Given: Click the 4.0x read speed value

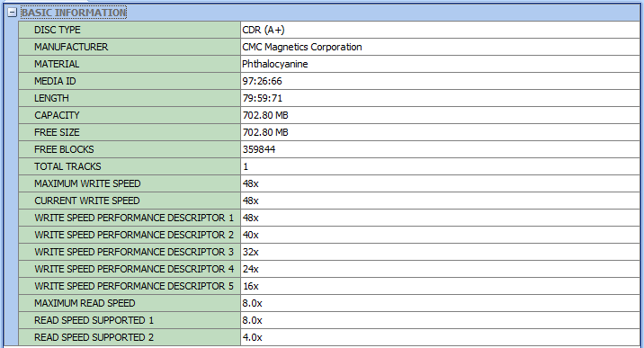Looking at the screenshot, I should [x=252, y=337].
